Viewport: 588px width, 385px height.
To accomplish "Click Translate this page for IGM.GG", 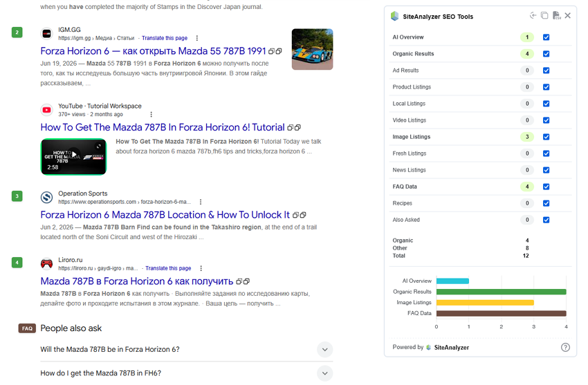I will (x=165, y=38).
